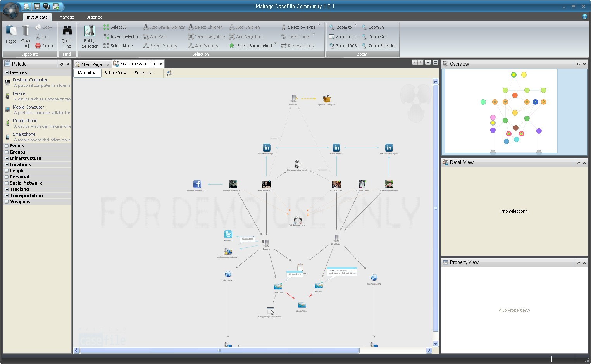Viewport: 591px width, 364px height.
Task: Click the Maltego application orb button
Action: (10, 10)
